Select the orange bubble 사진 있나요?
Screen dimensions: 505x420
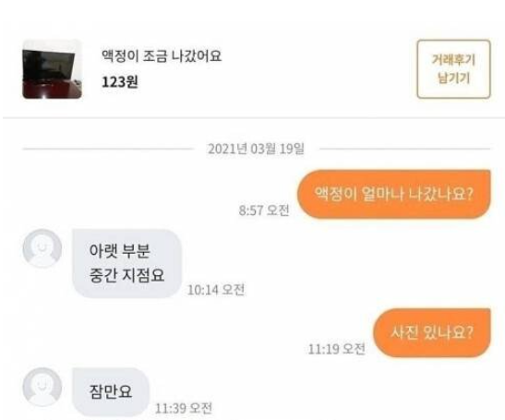[x=432, y=332]
